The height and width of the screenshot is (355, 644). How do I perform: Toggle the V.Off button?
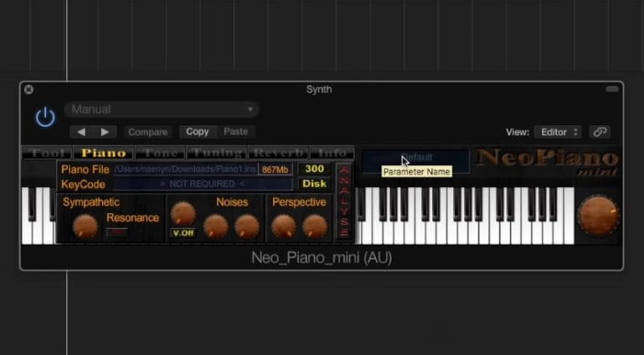(x=183, y=233)
